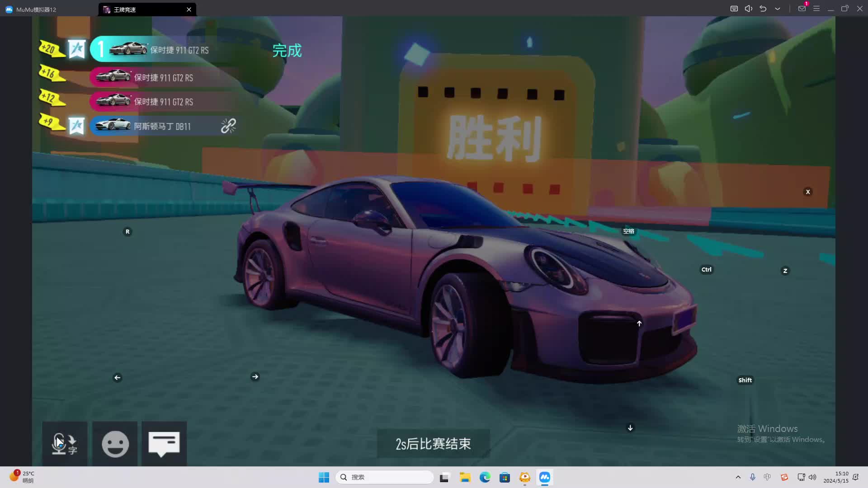The height and width of the screenshot is (488, 868).
Task: Open the MuMu hamburger menu
Action: (x=816, y=9)
